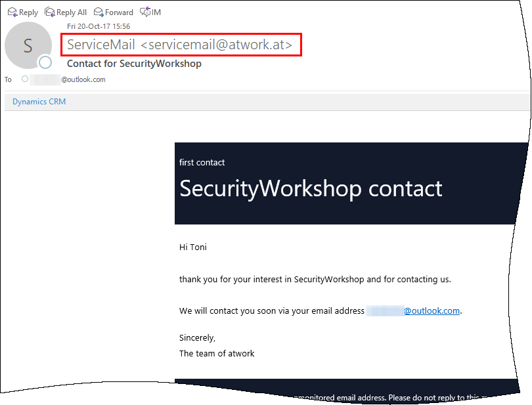The height and width of the screenshot is (405, 532).
Task: Click the presence status circle on sender avatar
Action: click(x=45, y=63)
